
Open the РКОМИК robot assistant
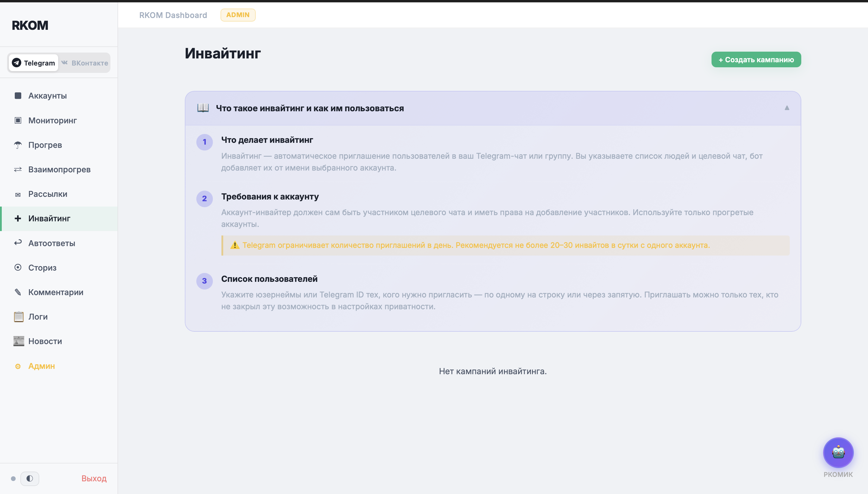point(838,452)
